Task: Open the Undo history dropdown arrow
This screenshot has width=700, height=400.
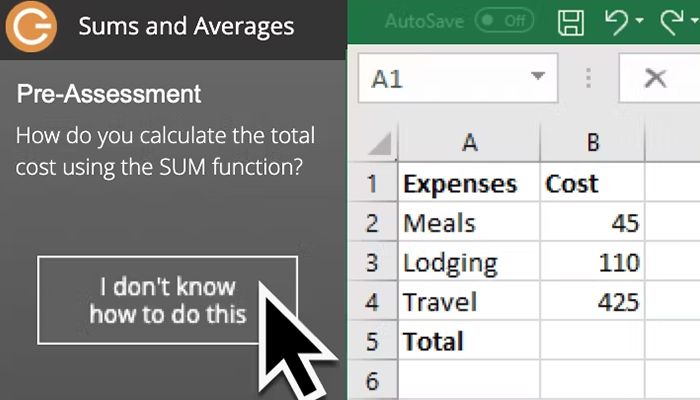Action: (x=639, y=21)
